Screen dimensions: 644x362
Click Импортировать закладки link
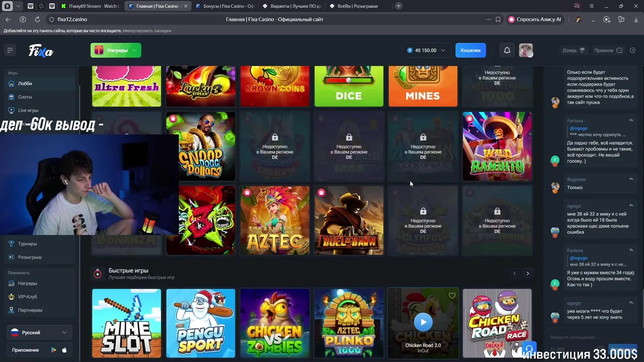pos(147,31)
